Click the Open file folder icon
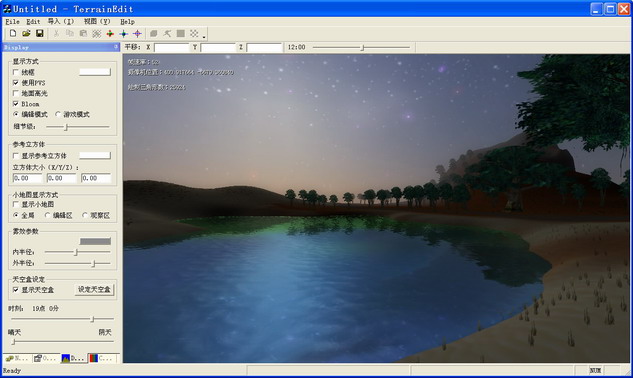 tap(26, 34)
